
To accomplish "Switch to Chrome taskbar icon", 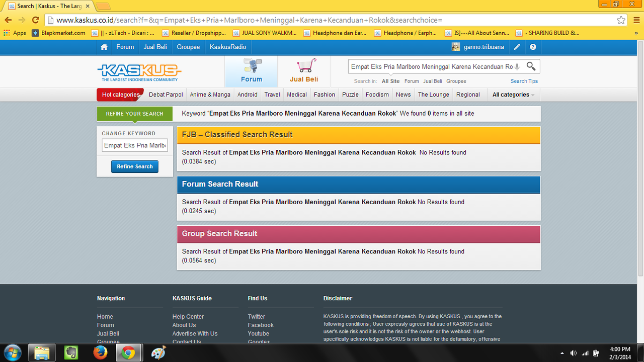I will pyautogui.click(x=128, y=353).
